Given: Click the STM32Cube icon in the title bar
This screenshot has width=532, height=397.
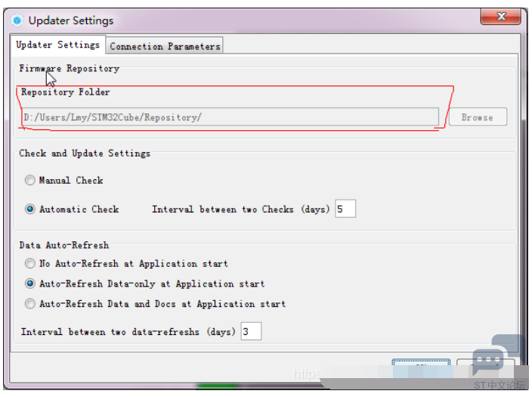Looking at the screenshot, I should [x=17, y=20].
